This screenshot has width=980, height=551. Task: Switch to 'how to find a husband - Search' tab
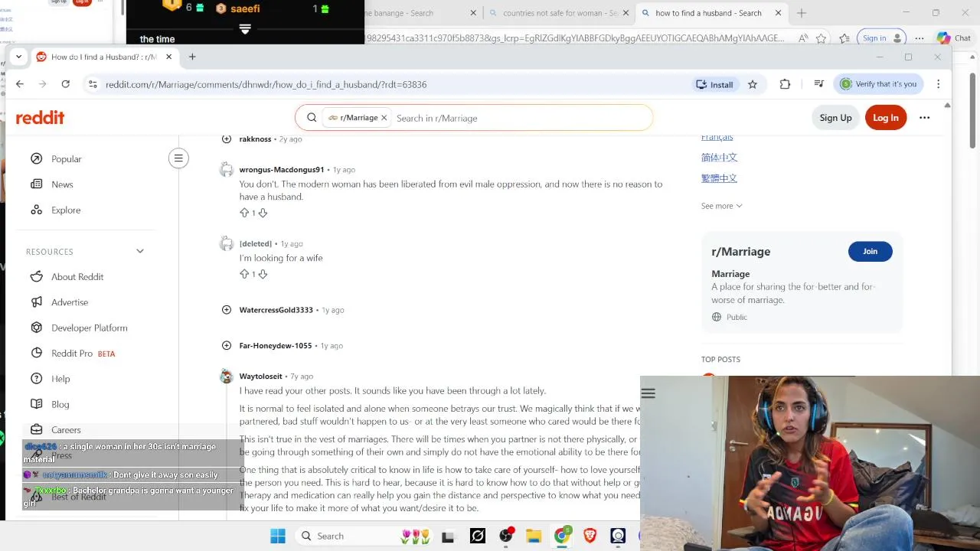(712, 13)
